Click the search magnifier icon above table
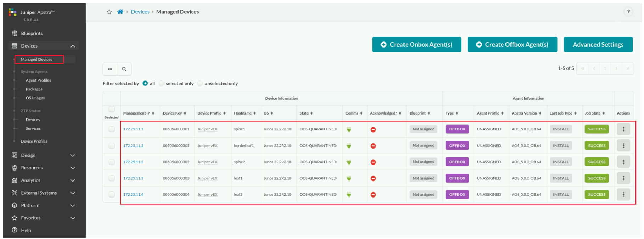The height and width of the screenshot is (239, 644). 124,69
